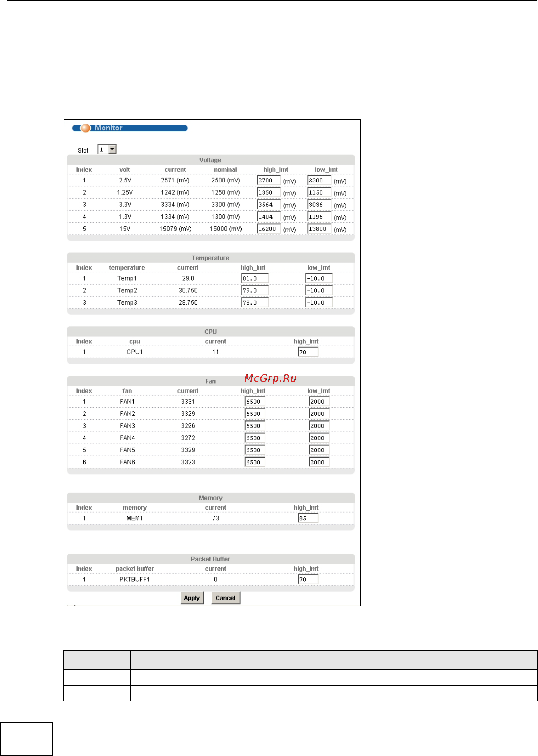Click the FAN6 low limit field

click(319, 462)
